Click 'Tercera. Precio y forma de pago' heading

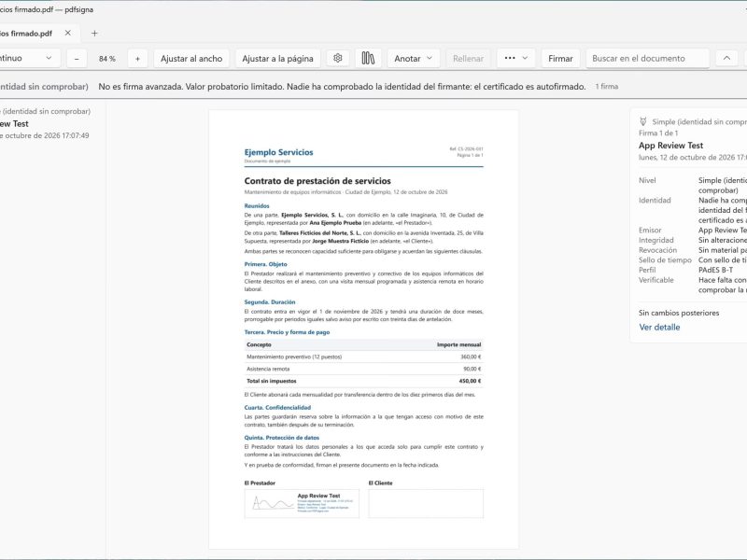pos(287,332)
